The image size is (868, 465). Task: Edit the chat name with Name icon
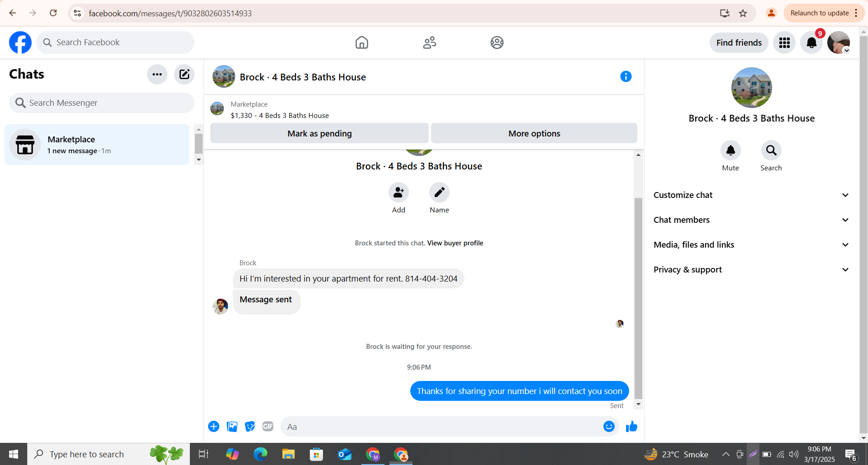(439, 193)
